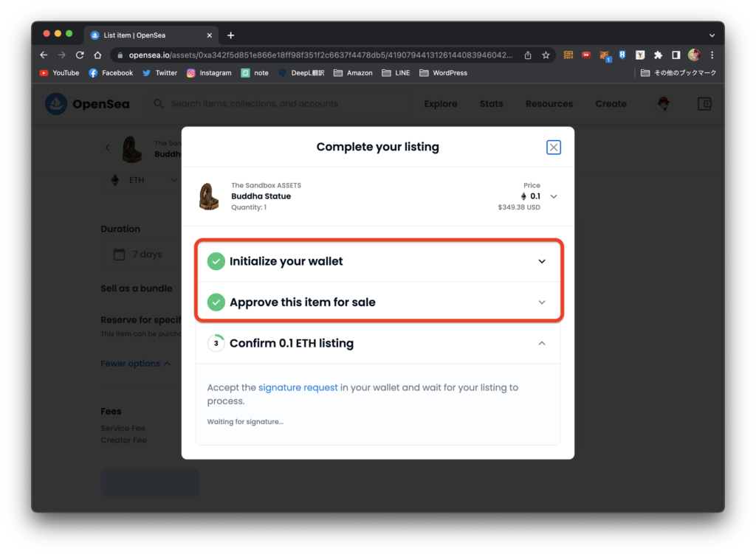Open the OpenSea wallet icon
Image resolution: width=756 pixels, height=554 pixels.
pyautogui.click(x=704, y=103)
